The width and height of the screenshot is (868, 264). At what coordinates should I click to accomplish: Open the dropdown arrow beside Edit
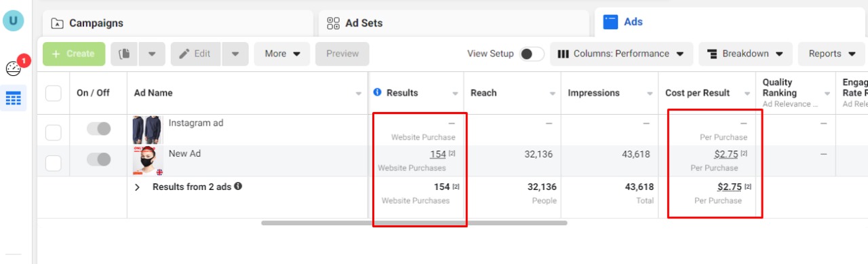(x=235, y=54)
